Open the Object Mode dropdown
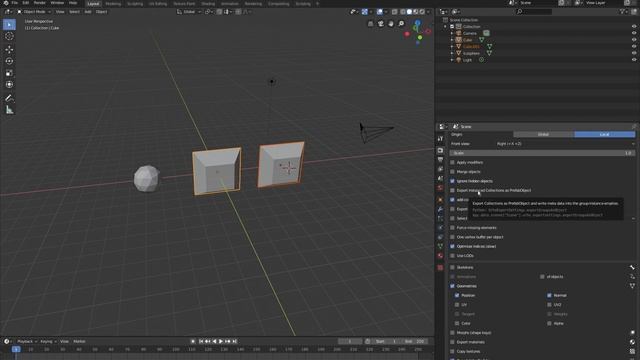 click(34, 12)
